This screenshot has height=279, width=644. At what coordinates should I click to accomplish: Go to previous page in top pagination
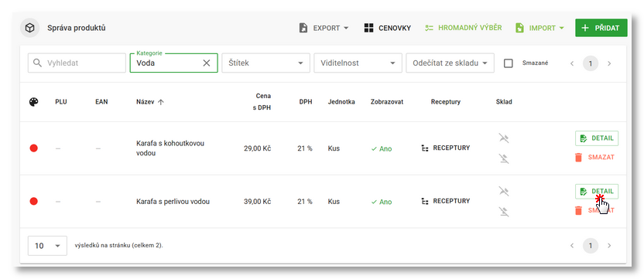[572, 63]
